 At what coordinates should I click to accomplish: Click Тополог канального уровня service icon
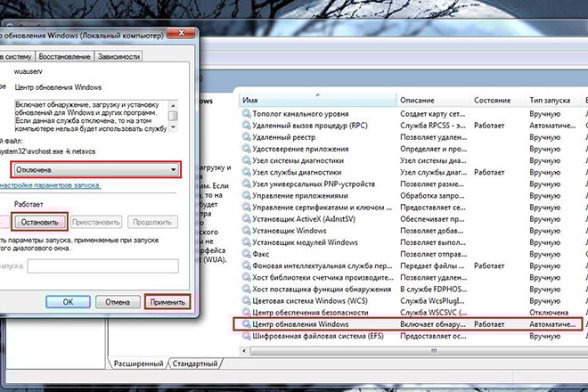(246, 115)
